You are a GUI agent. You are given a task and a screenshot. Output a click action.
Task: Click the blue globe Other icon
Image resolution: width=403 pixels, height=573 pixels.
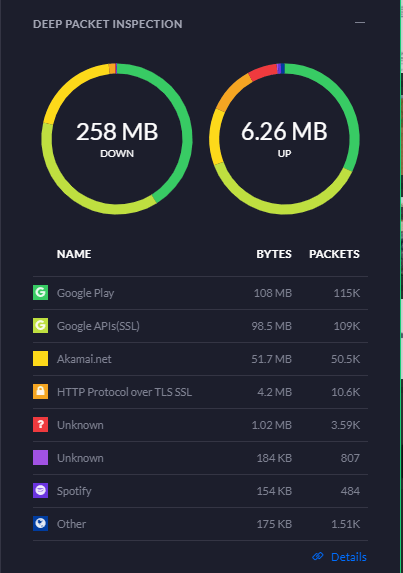(x=41, y=524)
